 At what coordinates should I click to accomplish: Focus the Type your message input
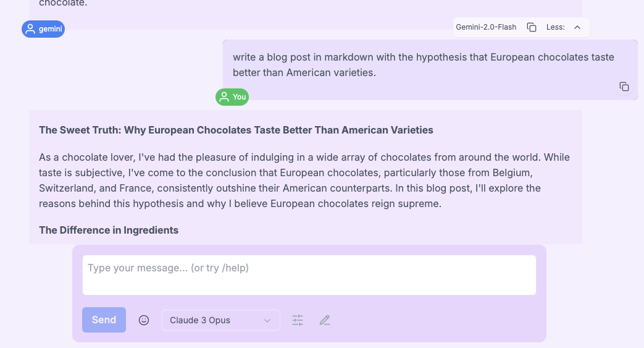[x=309, y=275]
